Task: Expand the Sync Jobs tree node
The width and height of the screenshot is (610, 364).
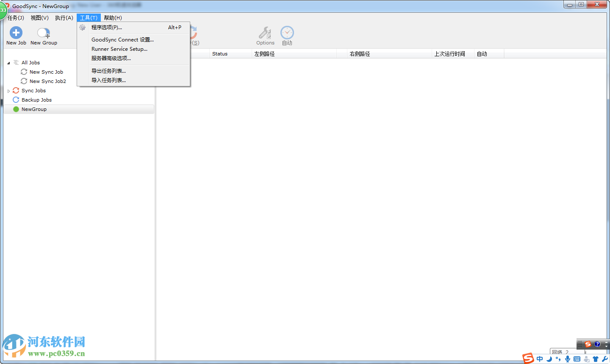Action: point(8,91)
